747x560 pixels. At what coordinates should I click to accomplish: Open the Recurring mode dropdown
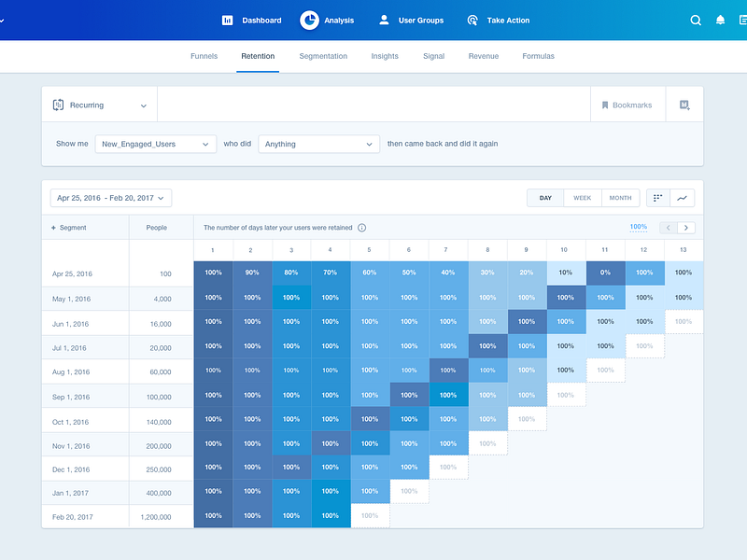tap(98, 105)
